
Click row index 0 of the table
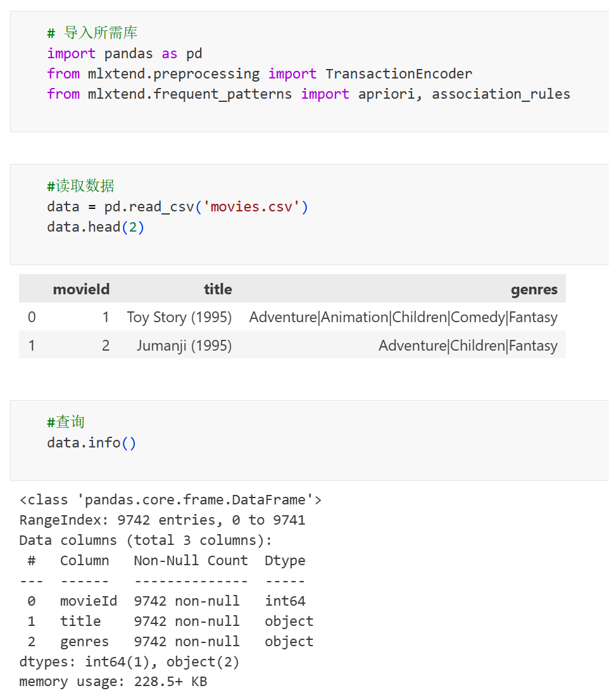pos(32,317)
